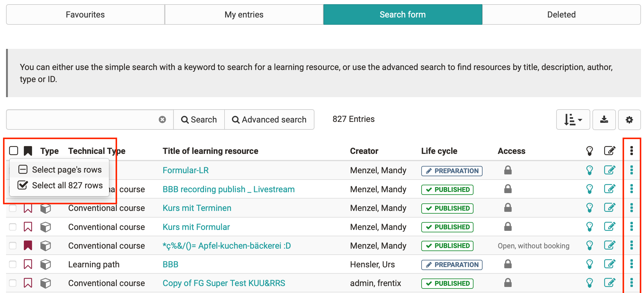Toggle bookmark for Kurs mit Formular
This screenshot has height=293, width=644.
28,227
